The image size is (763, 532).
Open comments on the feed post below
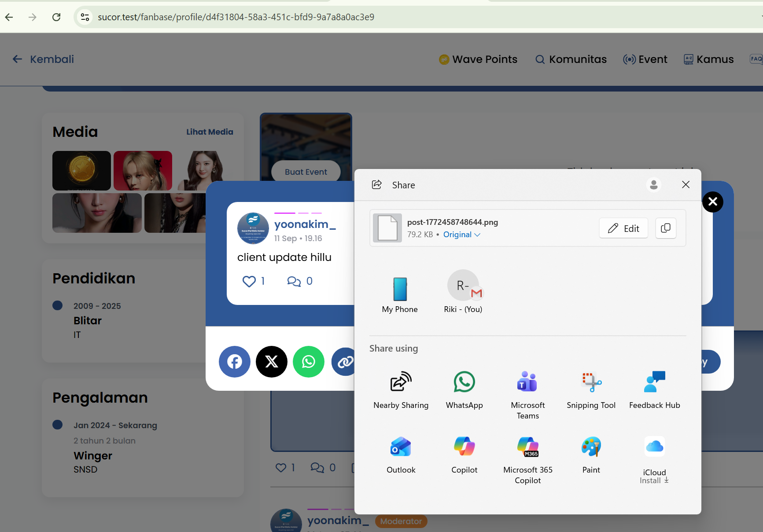click(x=317, y=467)
